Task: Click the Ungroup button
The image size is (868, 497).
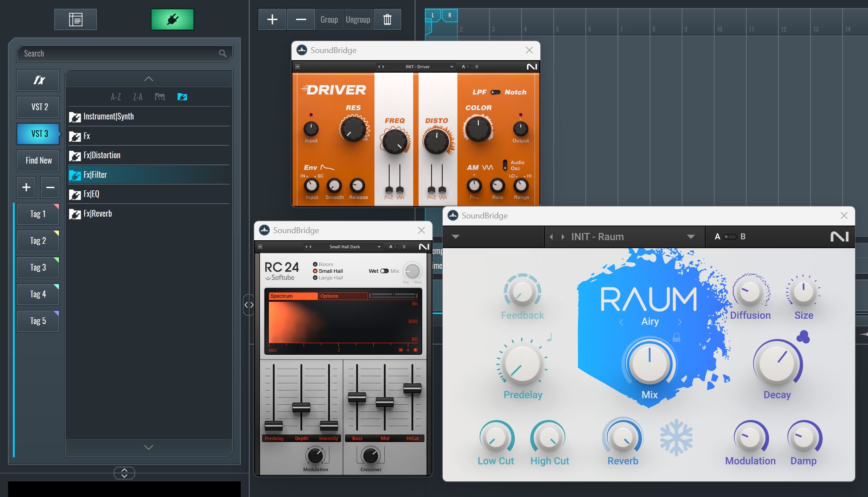Action: click(358, 20)
